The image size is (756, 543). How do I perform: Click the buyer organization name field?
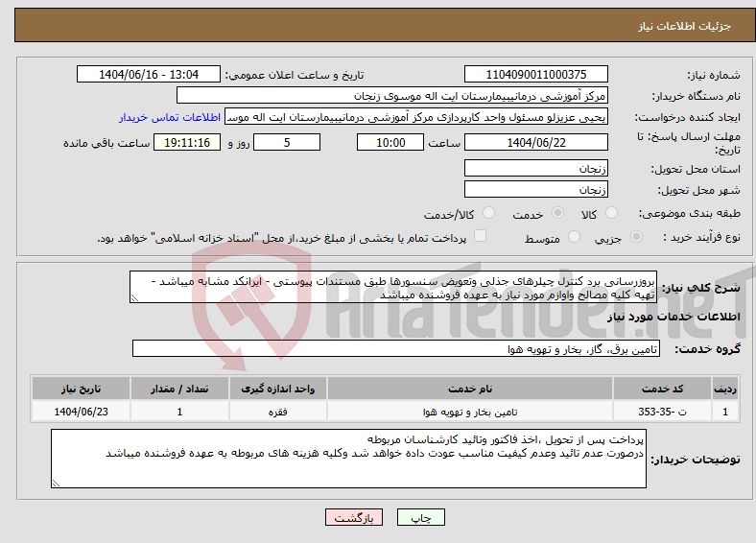[392, 96]
